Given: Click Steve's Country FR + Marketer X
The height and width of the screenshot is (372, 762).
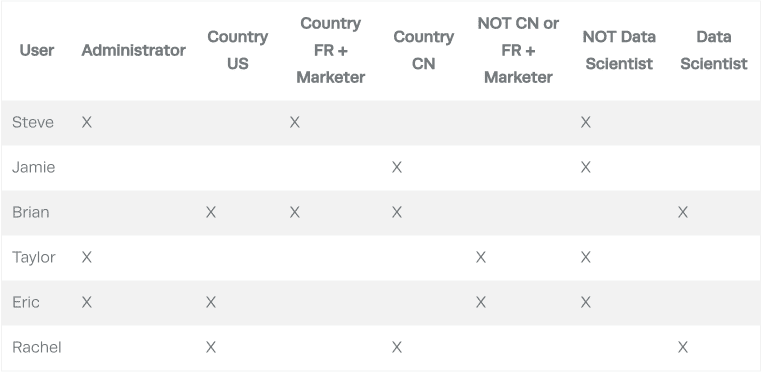Looking at the screenshot, I should (x=294, y=122).
